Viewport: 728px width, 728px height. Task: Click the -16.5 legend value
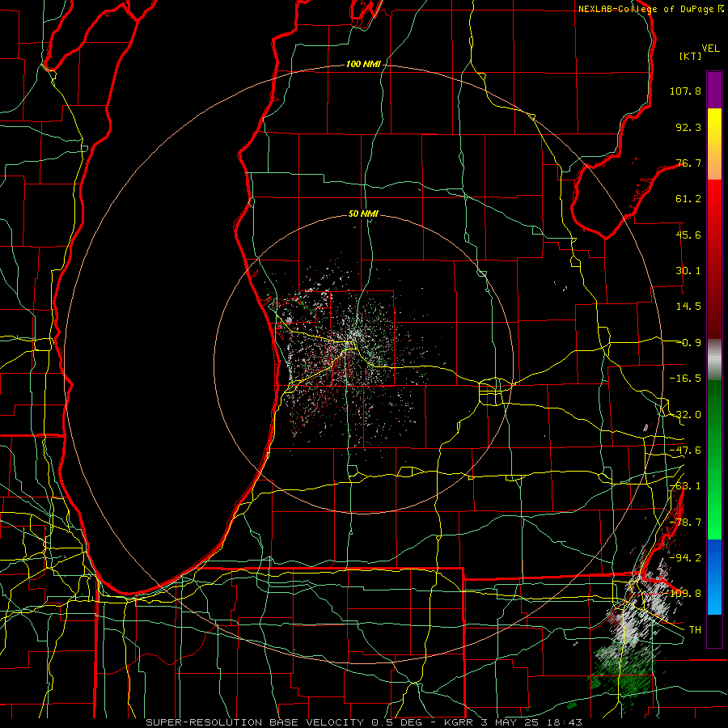[x=685, y=379]
